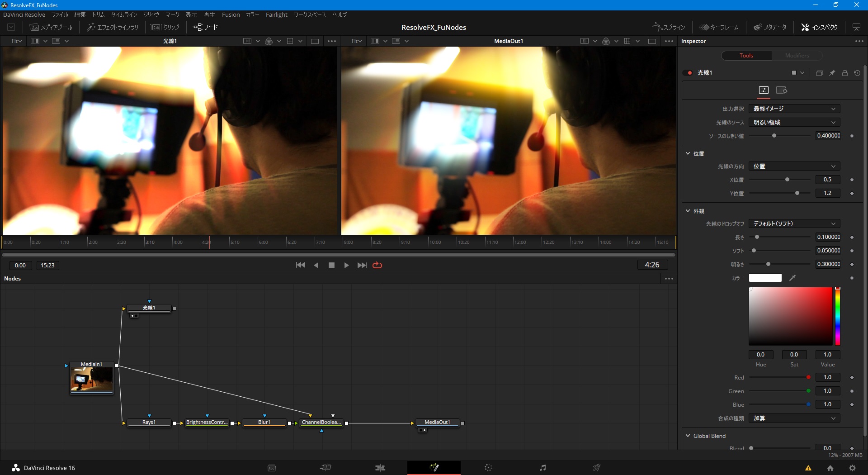The width and height of the screenshot is (868, 475).
Task: Open the Inspector options three-dot menu
Action: pyautogui.click(x=859, y=41)
